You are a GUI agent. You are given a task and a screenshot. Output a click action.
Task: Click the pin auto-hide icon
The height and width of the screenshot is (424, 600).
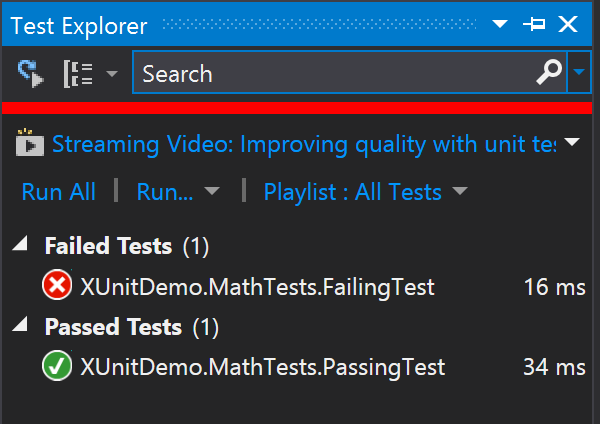[534, 24]
